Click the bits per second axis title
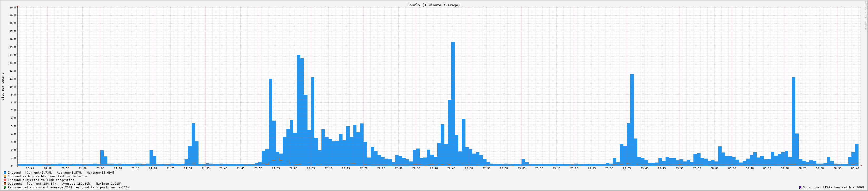Image resolution: width=868 pixels, height=191 pixels. pyautogui.click(x=3, y=86)
